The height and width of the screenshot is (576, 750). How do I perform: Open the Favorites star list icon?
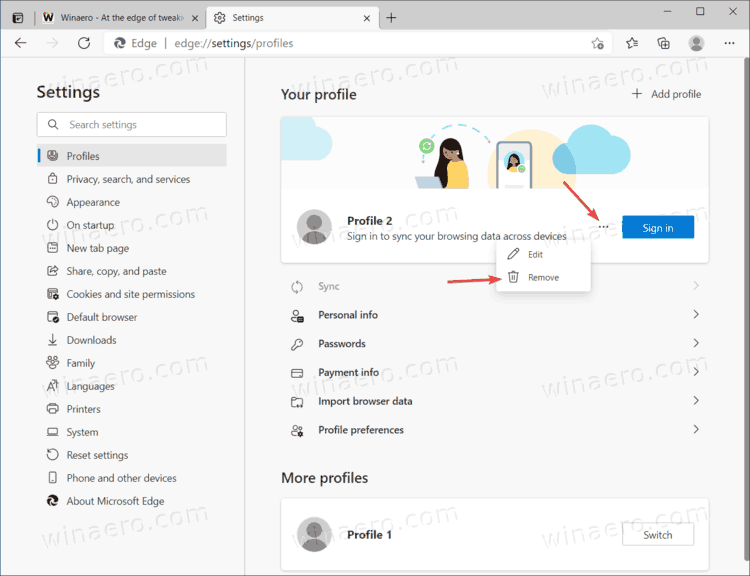coord(632,43)
